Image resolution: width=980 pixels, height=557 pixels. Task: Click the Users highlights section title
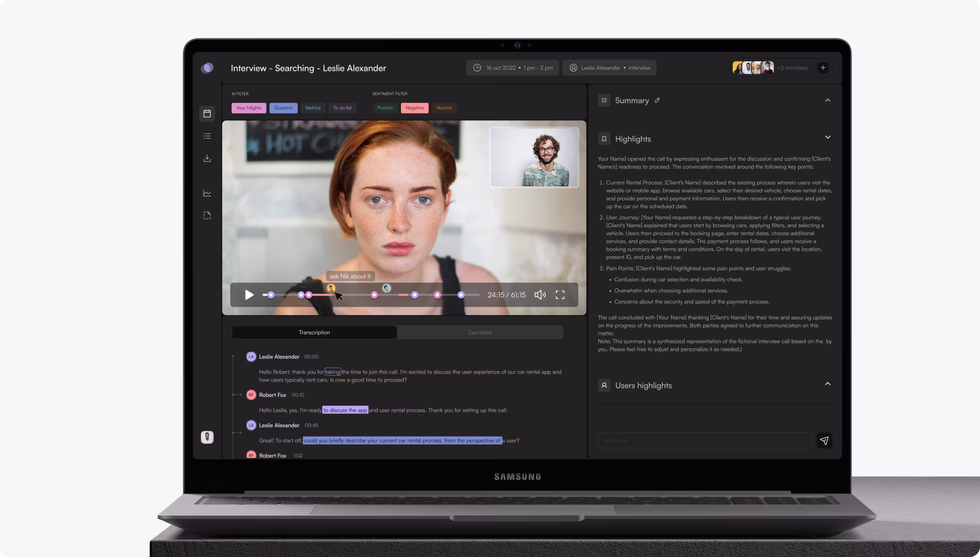click(x=643, y=386)
